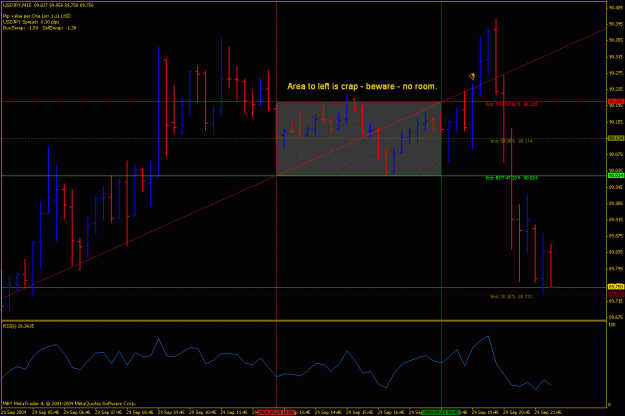Click the '29 Sep 21:45' time axis label

pos(548,412)
